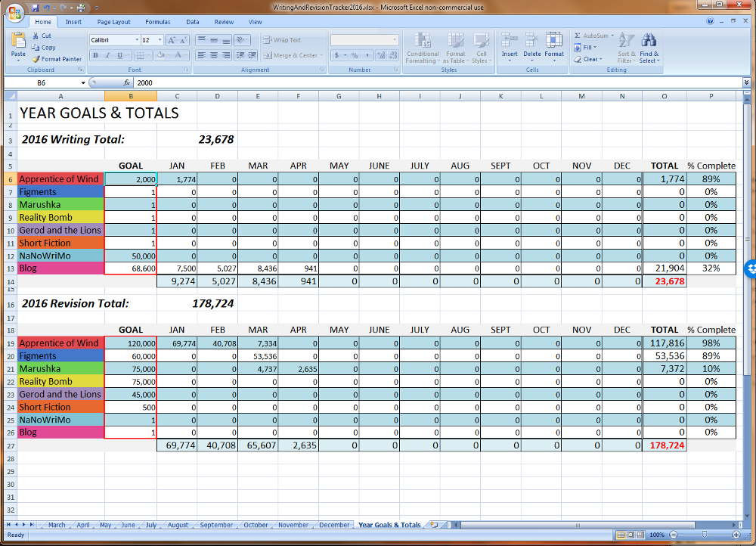Screen dimensions: 756x546
Task: Select the Normal view button in status bar
Action: pyautogui.click(x=621, y=535)
